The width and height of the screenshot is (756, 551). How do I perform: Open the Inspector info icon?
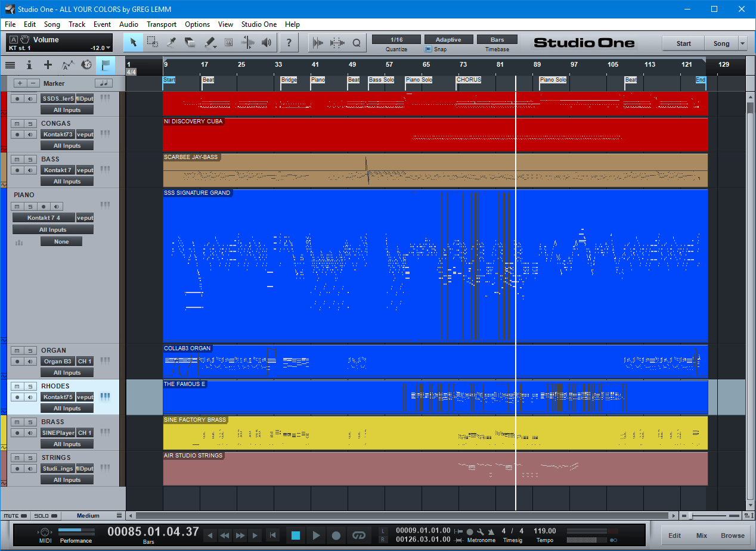pos(29,65)
